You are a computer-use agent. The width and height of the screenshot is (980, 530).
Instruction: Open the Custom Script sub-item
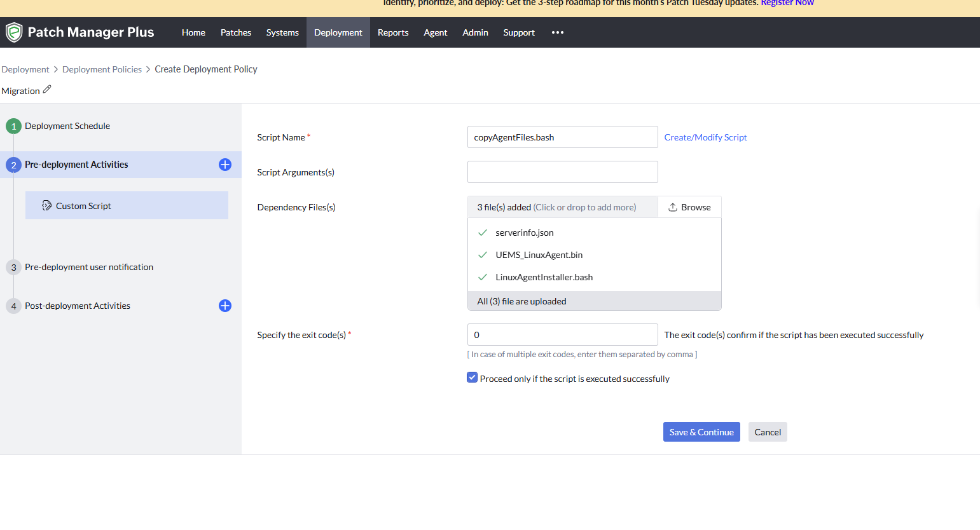[x=127, y=205]
